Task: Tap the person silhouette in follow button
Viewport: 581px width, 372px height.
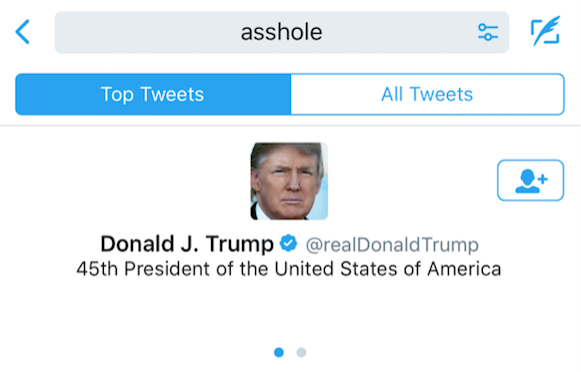Action: [528, 181]
